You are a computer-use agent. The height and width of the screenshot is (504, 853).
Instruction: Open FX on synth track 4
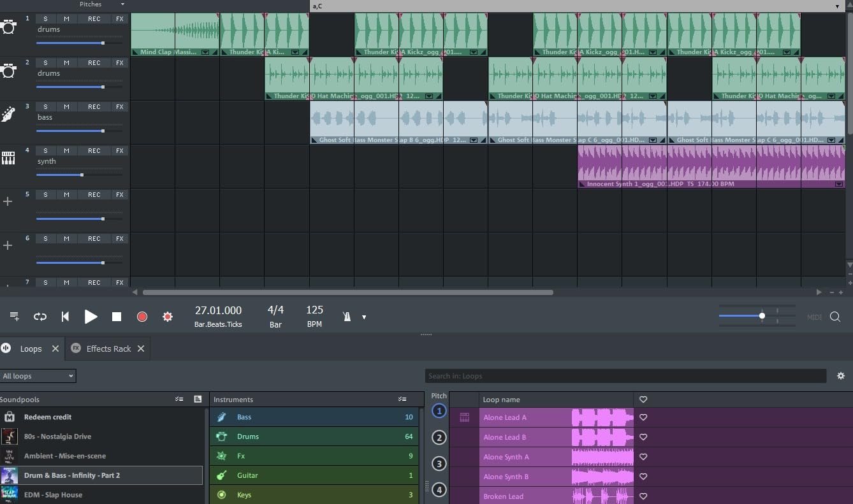tap(119, 150)
